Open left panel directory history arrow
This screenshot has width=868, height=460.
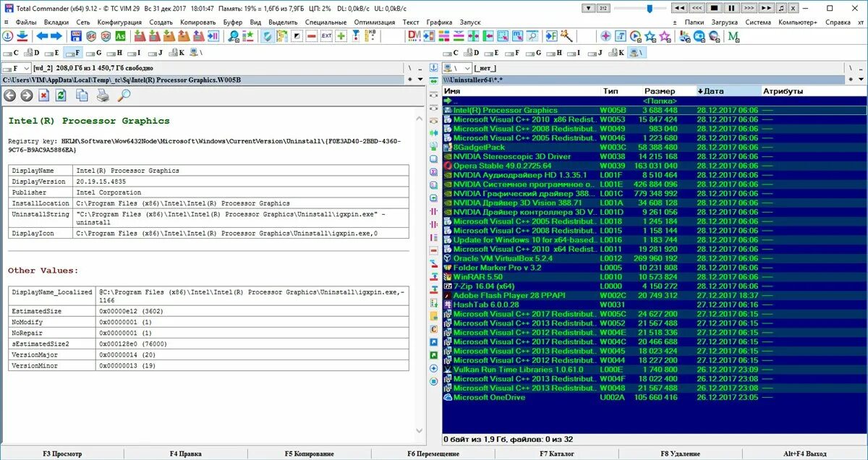tap(421, 80)
